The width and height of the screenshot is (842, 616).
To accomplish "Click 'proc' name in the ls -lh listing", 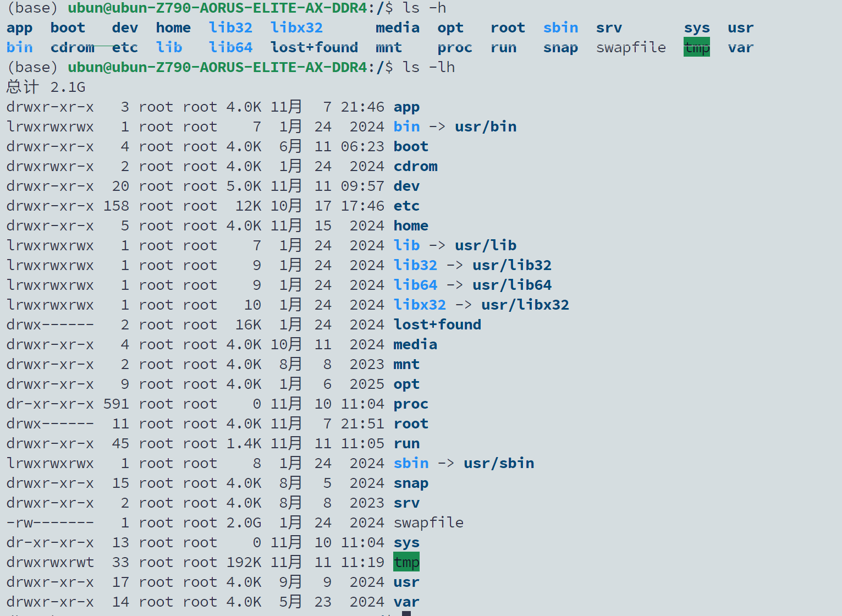I will click(x=411, y=404).
